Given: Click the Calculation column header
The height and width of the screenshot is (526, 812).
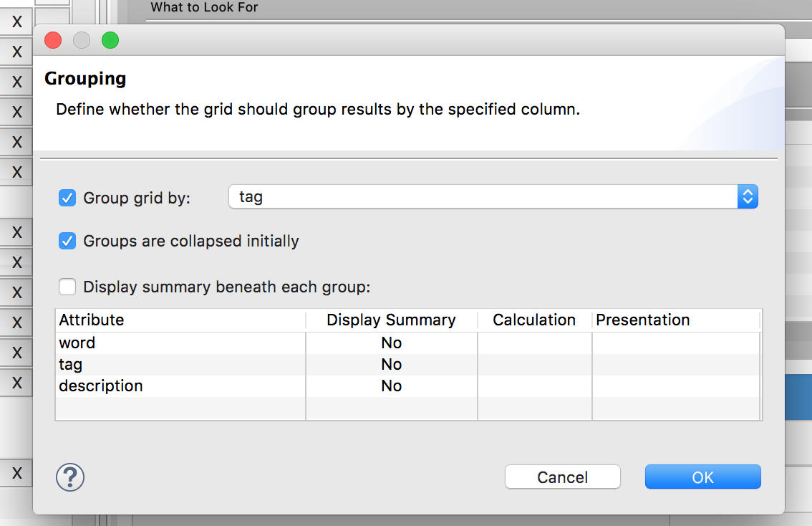Looking at the screenshot, I should click(534, 320).
